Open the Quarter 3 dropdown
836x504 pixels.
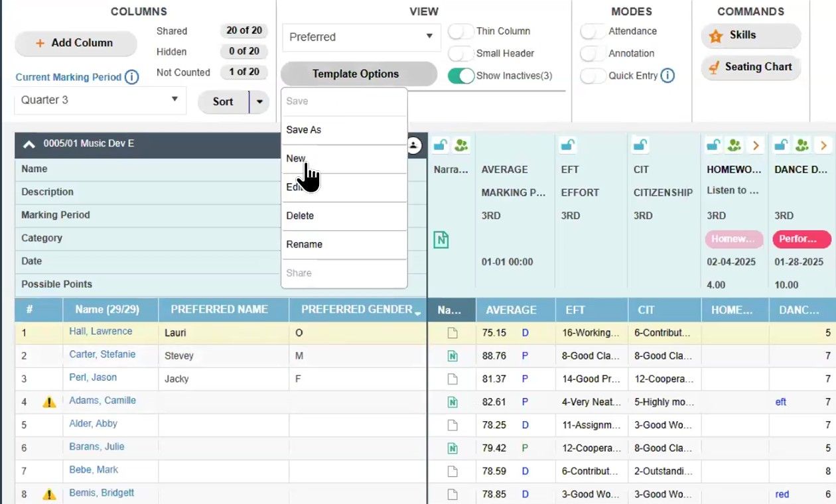(x=175, y=99)
